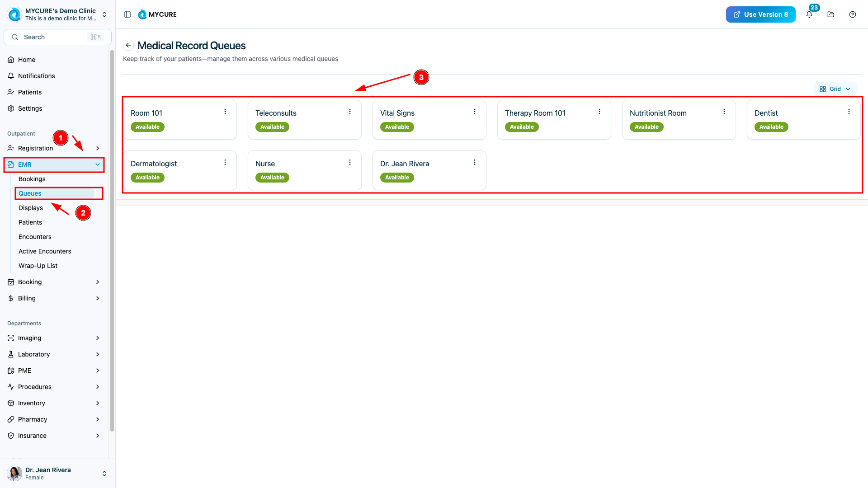
Task: Open the folder icon in header
Action: pos(831,14)
